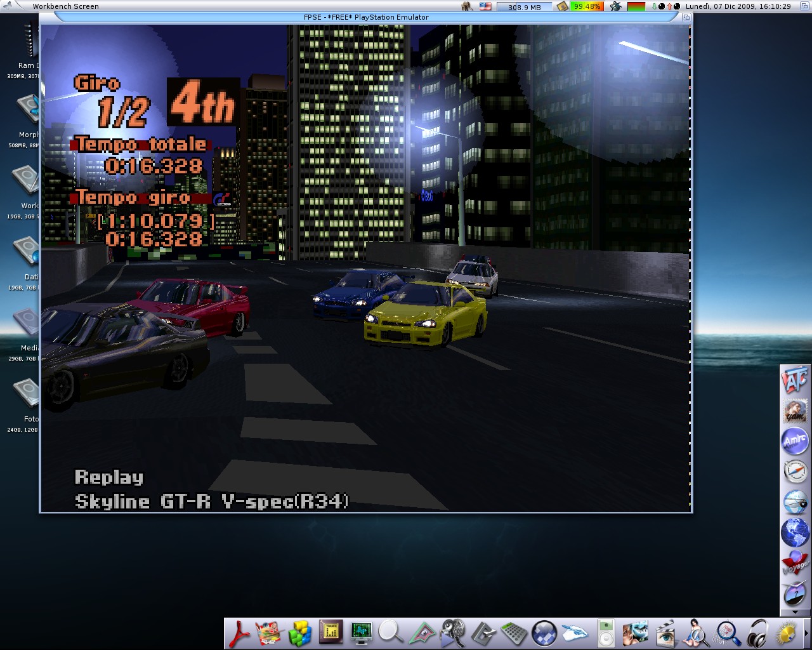Toggle the US flag keyboard layout indicator
The height and width of the screenshot is (650, 812).
point(485,6)
